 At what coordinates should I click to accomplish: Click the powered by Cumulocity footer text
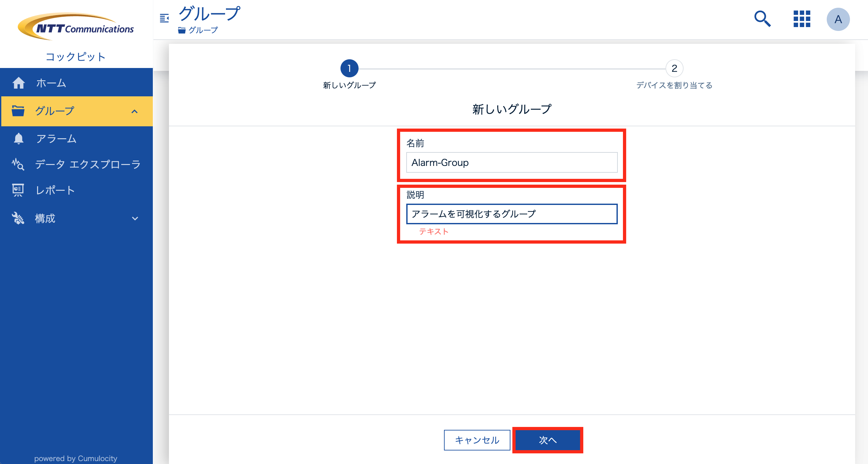[x=75, y=458]
